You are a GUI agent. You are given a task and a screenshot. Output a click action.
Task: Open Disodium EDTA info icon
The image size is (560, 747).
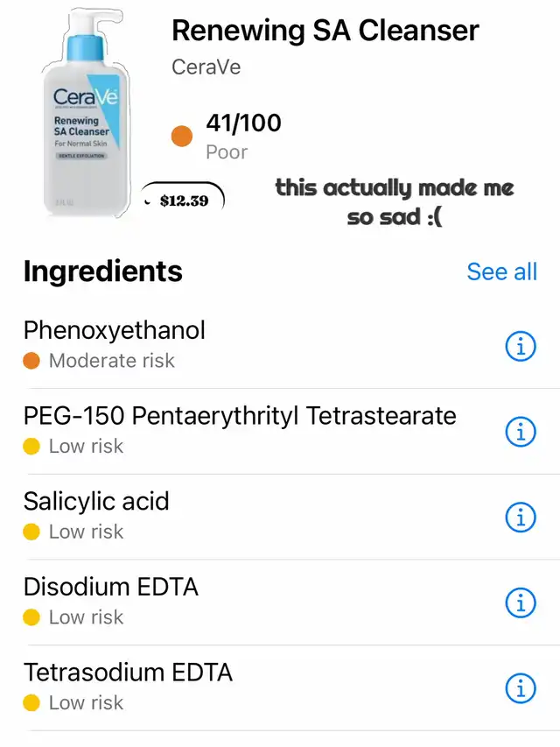[x=521, y=603]
